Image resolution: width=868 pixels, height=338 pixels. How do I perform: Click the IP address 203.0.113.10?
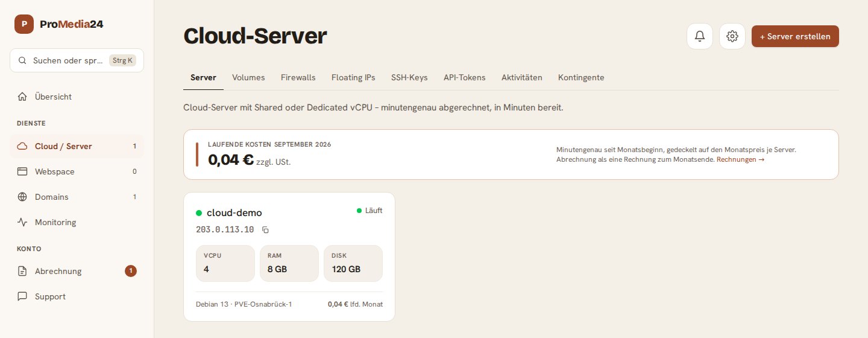tap(225, 230)
